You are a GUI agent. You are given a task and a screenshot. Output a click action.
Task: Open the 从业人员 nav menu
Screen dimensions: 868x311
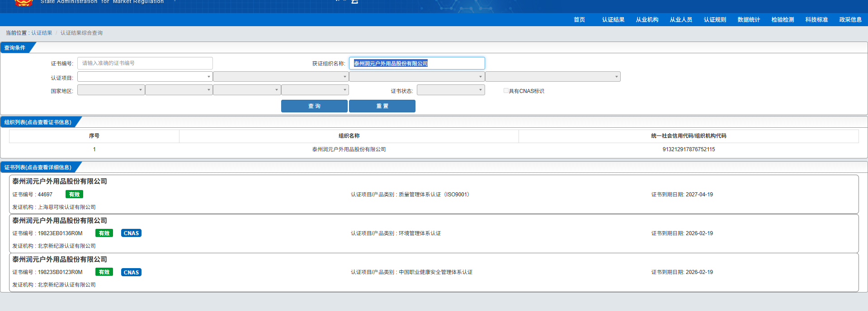coord(681,19)
